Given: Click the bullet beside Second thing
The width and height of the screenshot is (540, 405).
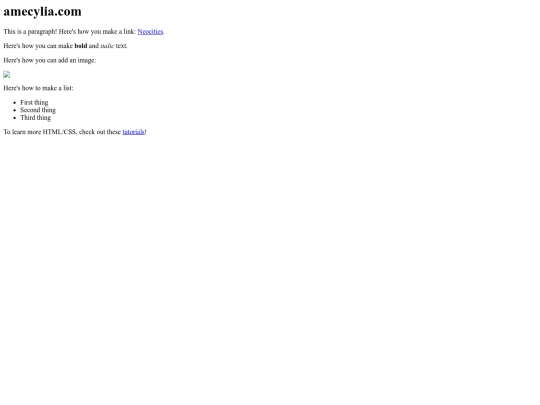Looking at the screenshot, I should [14, 110].
